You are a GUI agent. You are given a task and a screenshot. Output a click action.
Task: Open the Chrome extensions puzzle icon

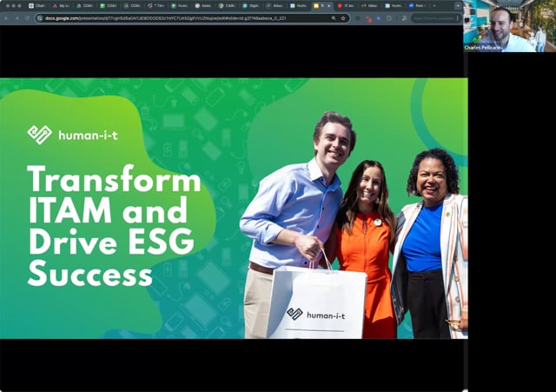pyautogui.click(x=389, y=18)
